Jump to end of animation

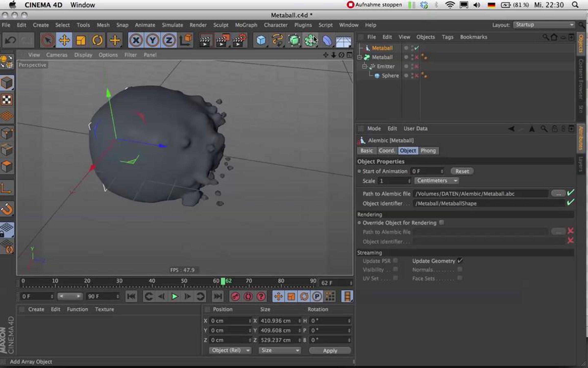click(x=218, y=297)
